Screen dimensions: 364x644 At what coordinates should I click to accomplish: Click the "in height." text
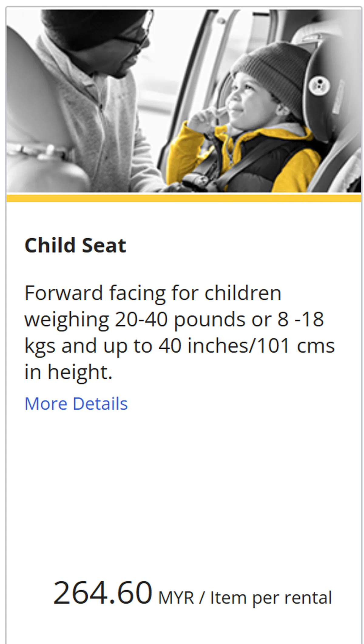68,372
